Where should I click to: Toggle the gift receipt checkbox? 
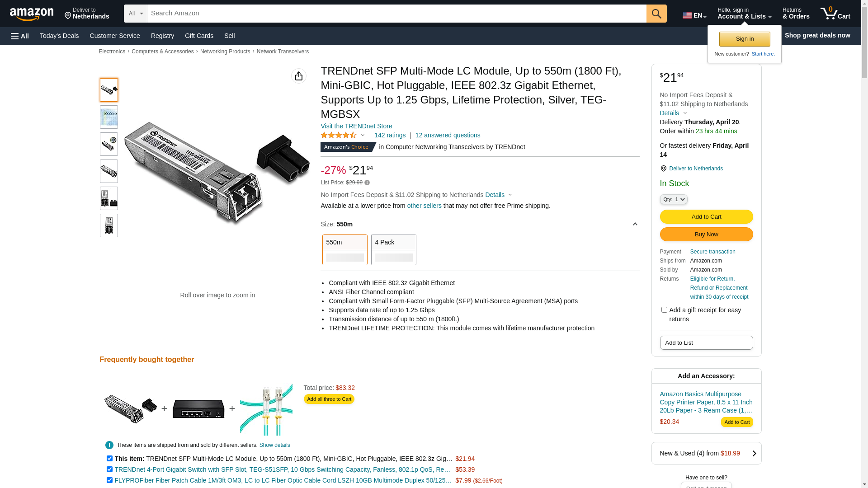[x=664, y=310]
